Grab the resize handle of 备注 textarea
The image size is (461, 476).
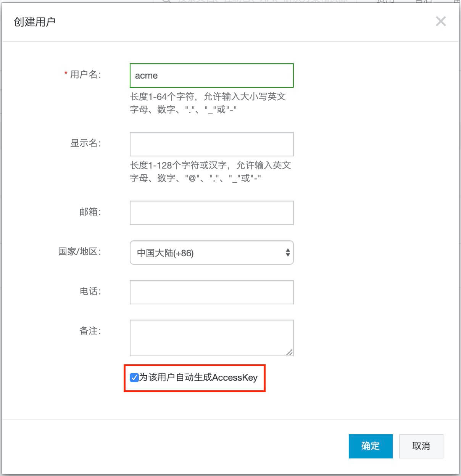point(290,352)
